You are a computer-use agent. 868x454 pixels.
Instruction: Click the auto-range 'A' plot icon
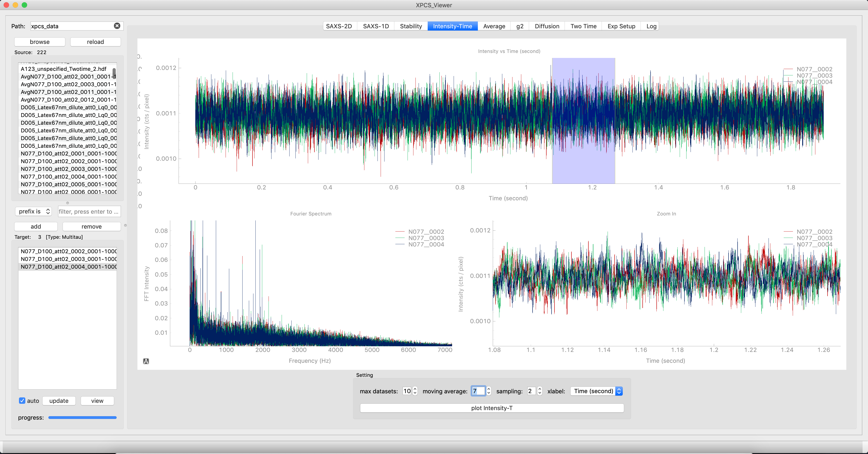(x=146, y=361)
